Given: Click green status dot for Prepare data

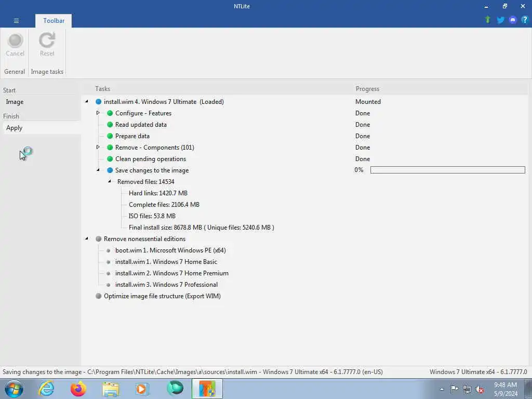Looking at the screenshot, I should 110,136.
